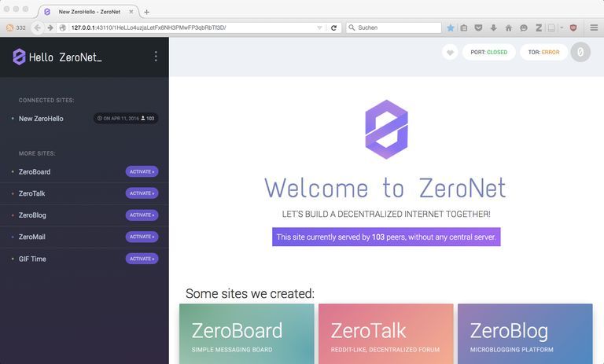
Task: Click the globe site identity icon
Action: (63, 28)
